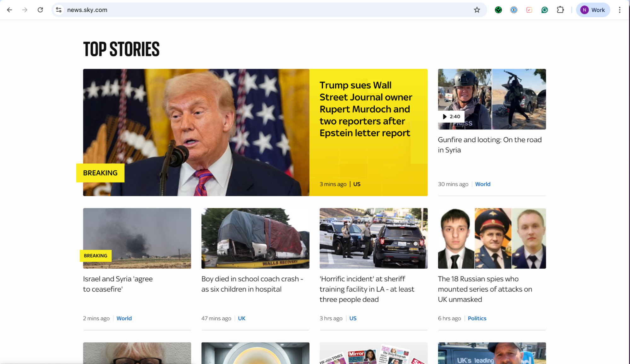Open World tag under ceasefire story

coord(124,318)
